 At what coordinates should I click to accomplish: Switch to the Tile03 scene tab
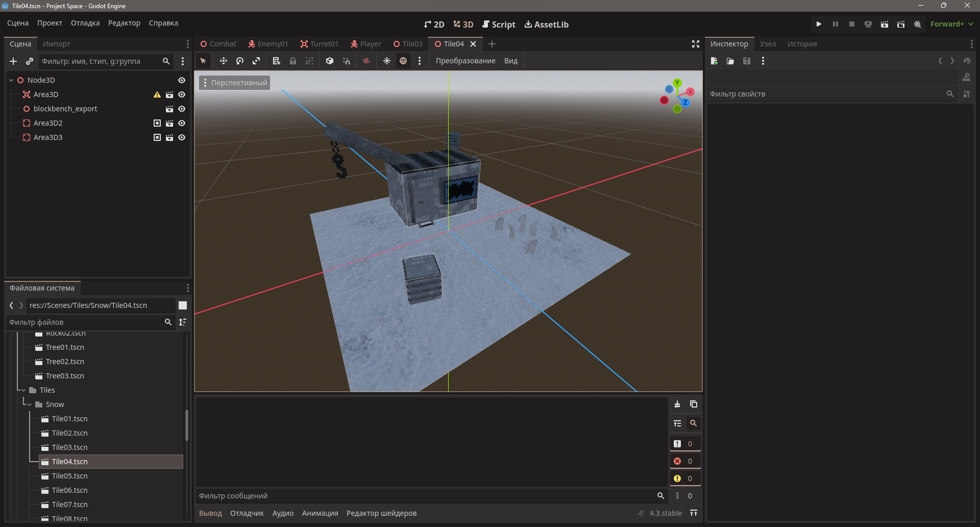(408, 44)
